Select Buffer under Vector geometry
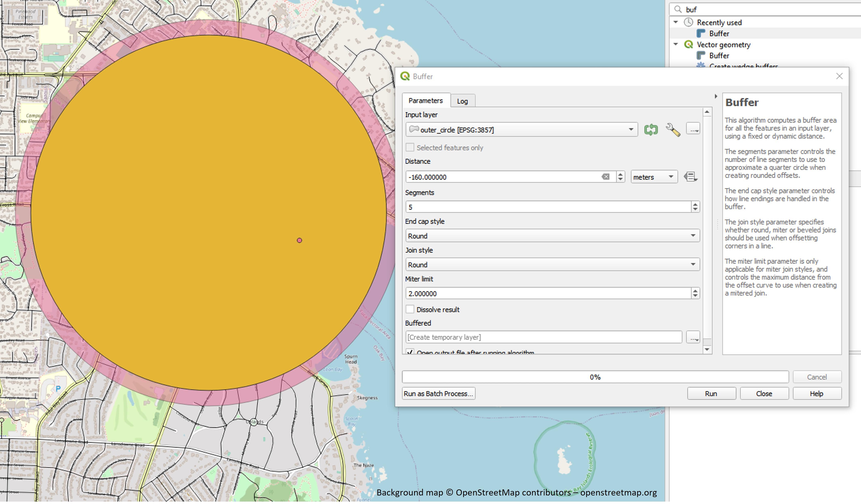 719,56
